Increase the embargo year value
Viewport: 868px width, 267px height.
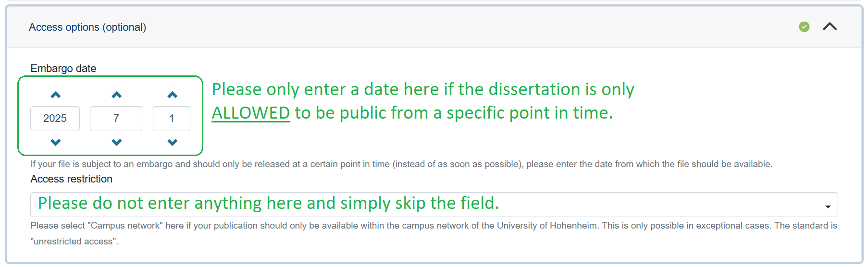55,95
